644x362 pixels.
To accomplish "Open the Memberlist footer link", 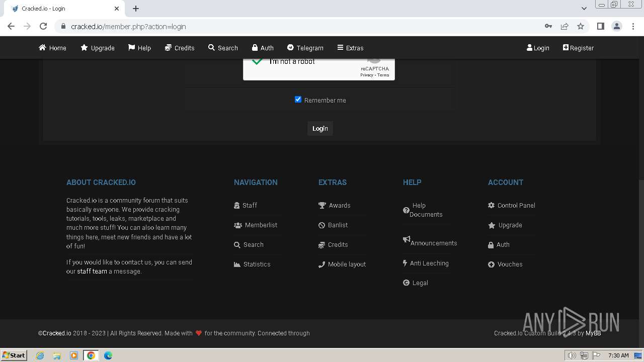I will [x=256, y=225].
